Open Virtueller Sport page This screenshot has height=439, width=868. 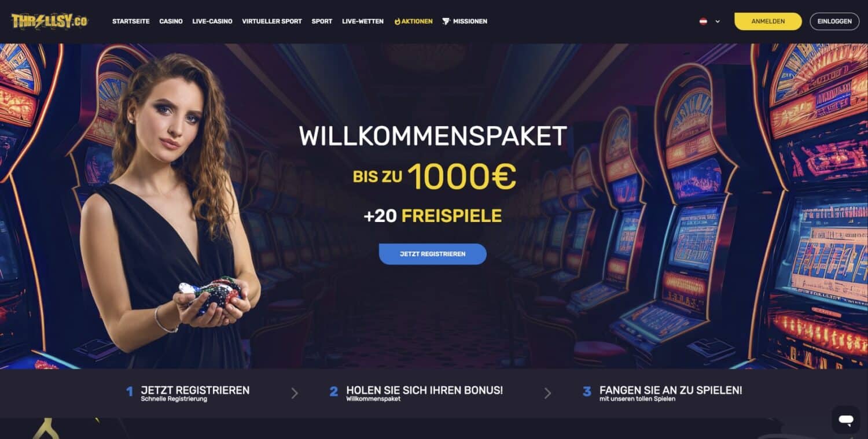(x=272, y=21)
